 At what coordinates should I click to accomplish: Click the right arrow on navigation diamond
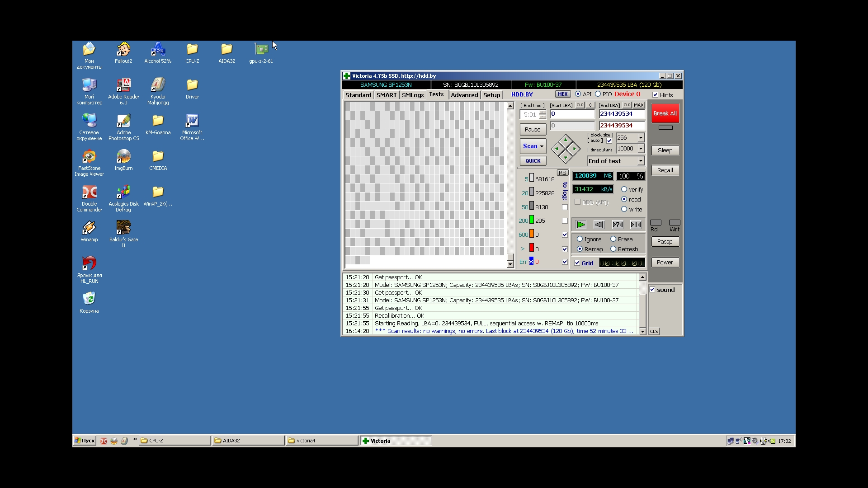pos(575,149)
